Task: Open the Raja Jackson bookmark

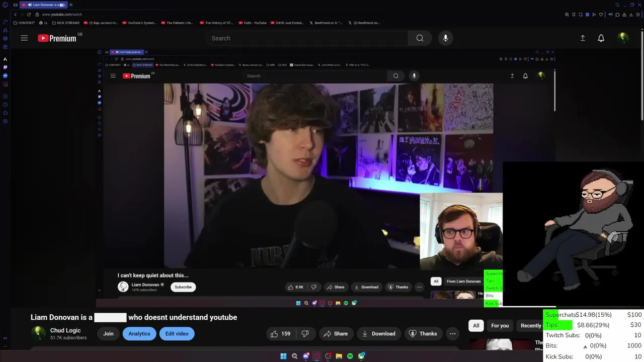Action: (x=101, y=23)
